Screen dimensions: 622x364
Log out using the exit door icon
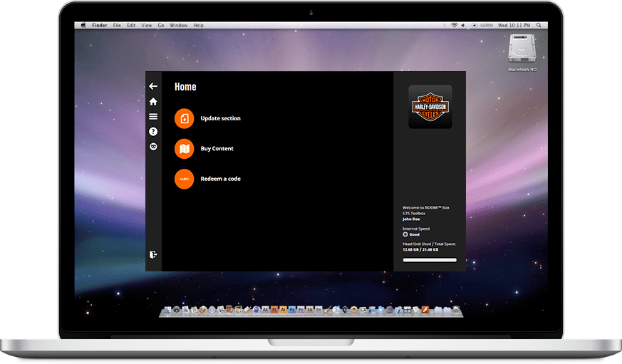point(153,254)
